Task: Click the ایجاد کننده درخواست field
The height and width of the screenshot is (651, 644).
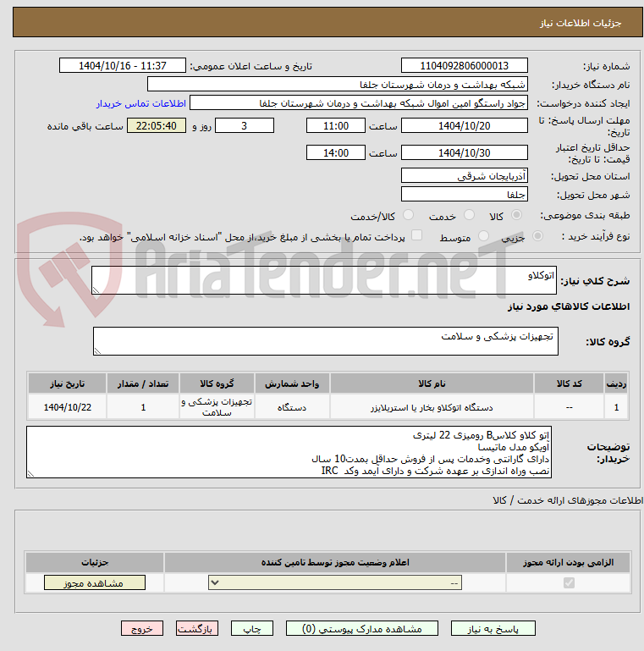Action: [359, 103]
